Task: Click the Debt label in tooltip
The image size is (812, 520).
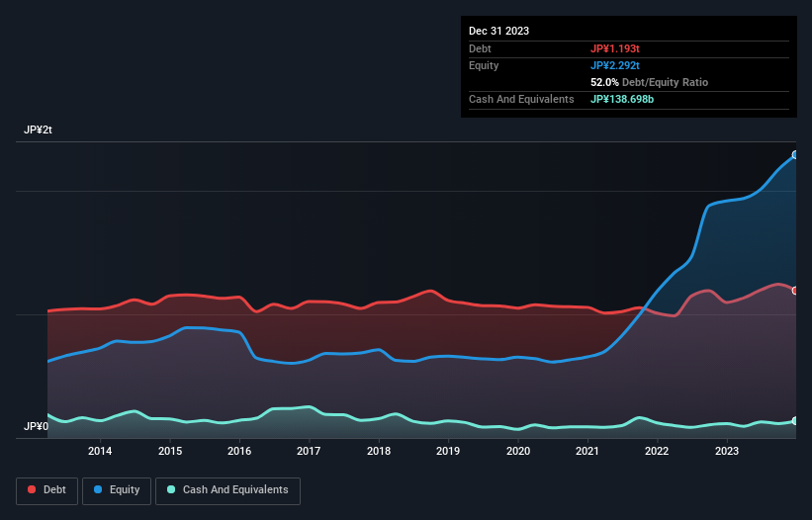Action: point(480,48)
